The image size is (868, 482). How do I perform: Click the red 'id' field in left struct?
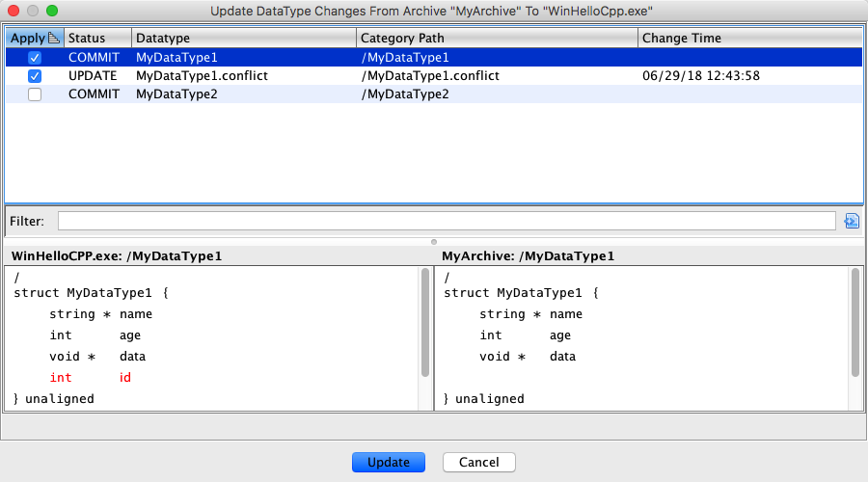tap(125, 378)
